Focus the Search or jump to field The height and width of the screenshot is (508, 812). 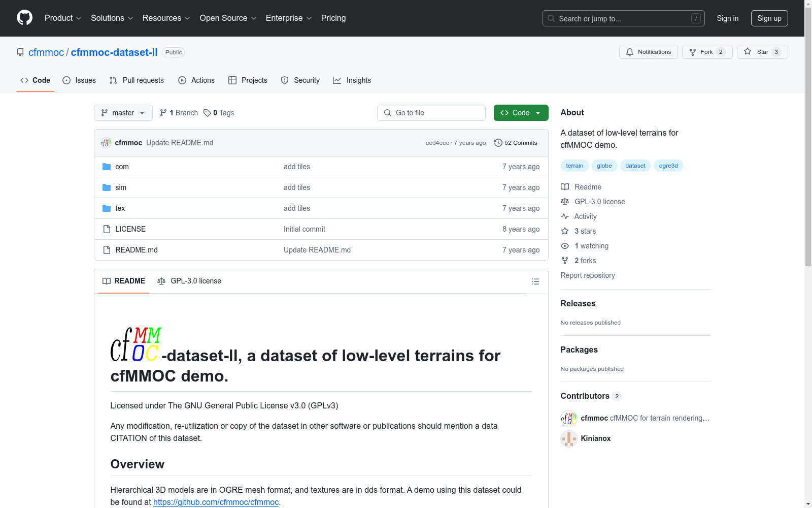click(624, 18)
